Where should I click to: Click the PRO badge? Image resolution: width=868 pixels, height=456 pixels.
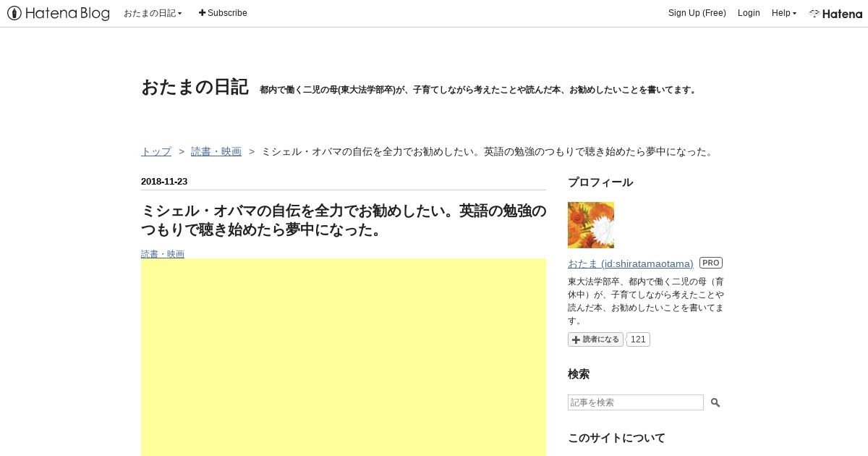(711, 263)
